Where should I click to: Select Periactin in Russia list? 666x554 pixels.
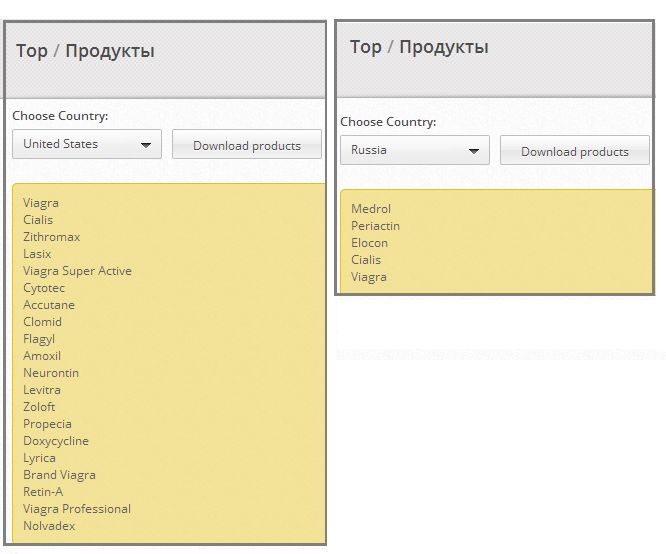(x=375, y=226)
